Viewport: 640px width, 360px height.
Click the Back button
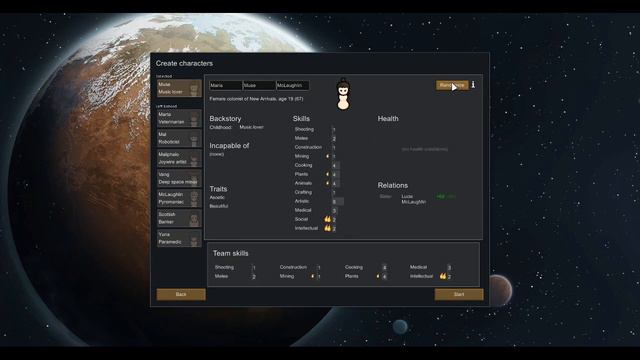coord(181,294)
